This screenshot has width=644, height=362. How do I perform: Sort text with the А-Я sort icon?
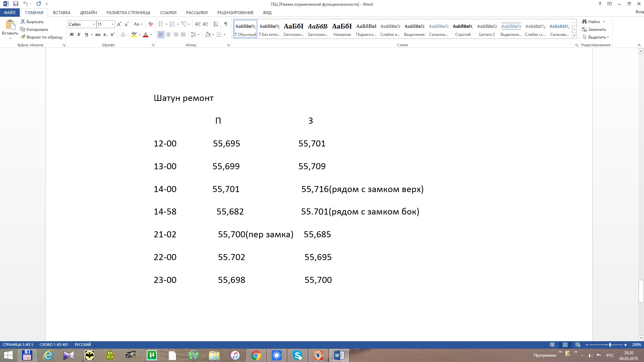[x=216, y=24]
